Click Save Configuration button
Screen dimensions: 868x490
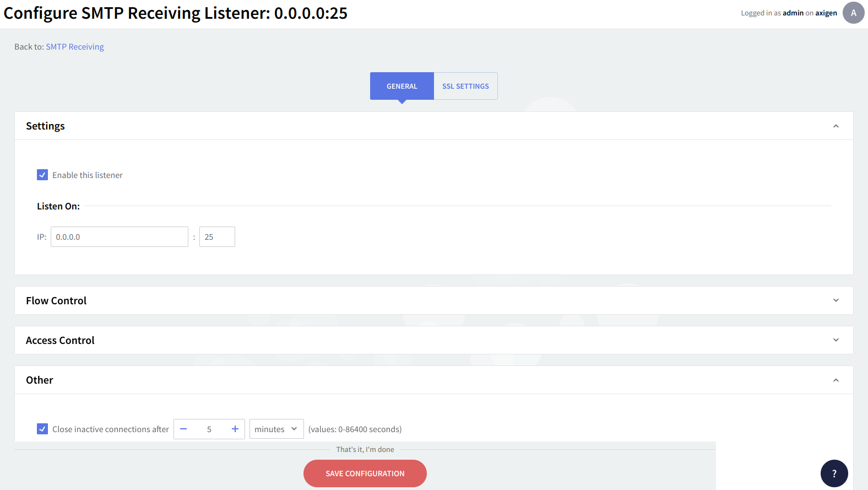[365, 473]
